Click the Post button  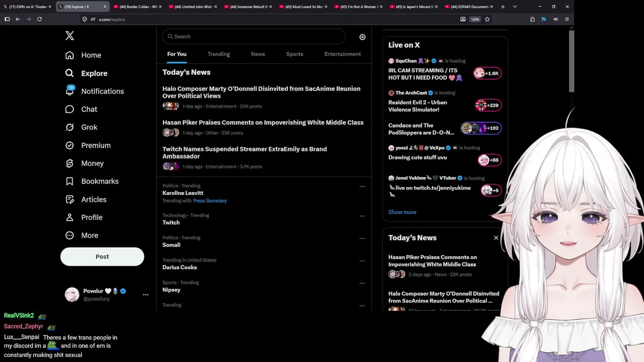click(102, 256)
